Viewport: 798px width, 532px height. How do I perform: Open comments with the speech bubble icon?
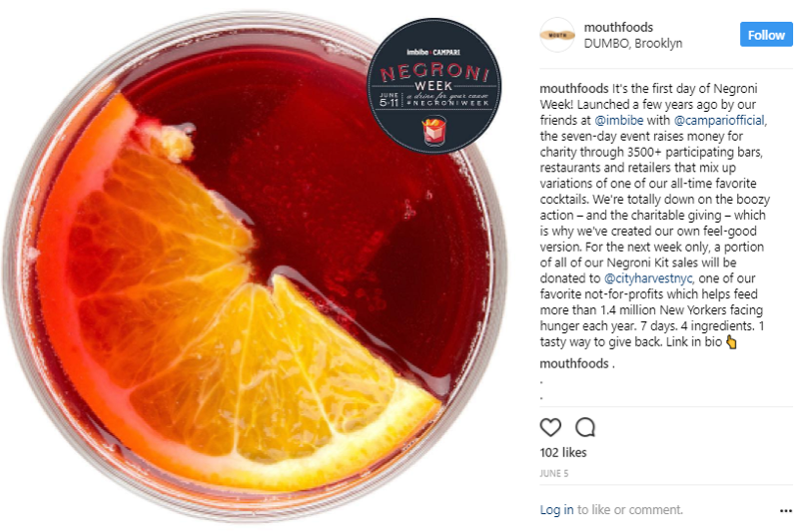[x=585, y=427]
